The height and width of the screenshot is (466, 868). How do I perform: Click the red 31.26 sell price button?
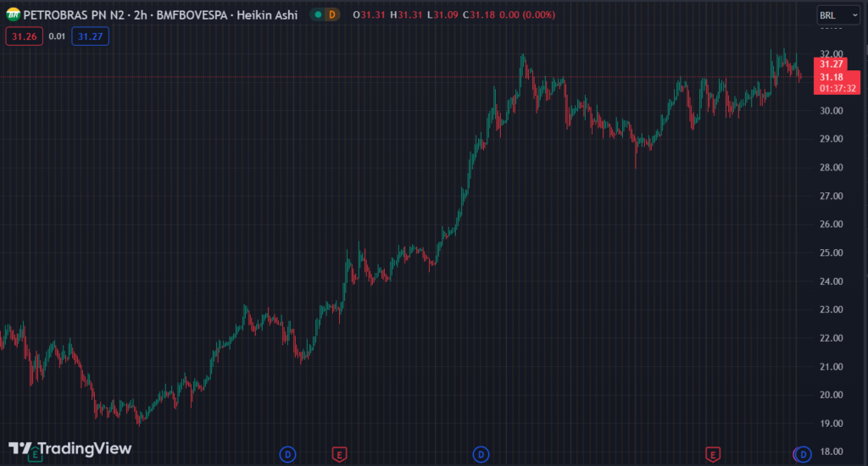point(25,36)
